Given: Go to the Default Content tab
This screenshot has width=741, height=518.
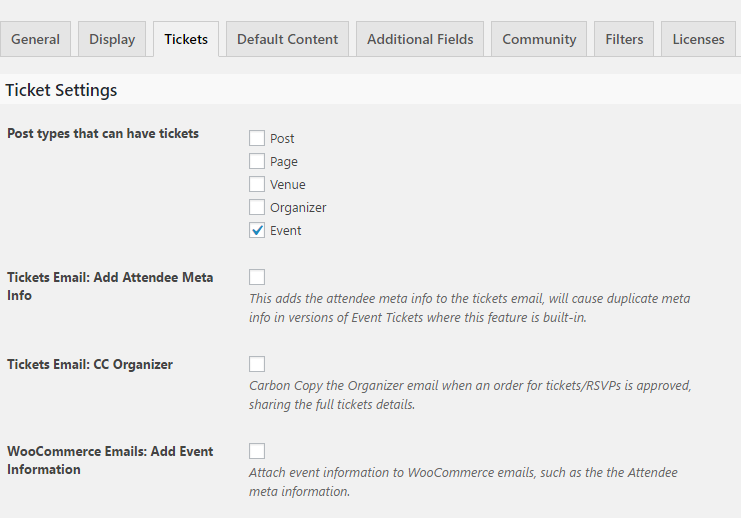Looking at the screenshot, I should pos(288,39).
